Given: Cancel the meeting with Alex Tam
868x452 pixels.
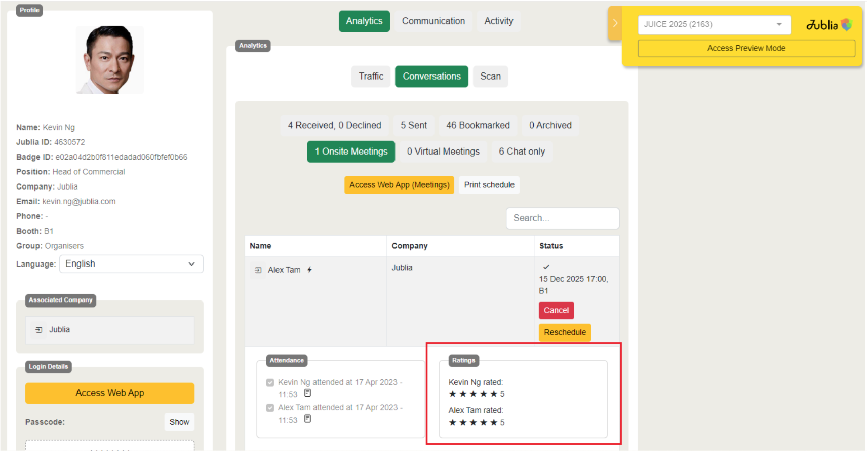Looking at the screenshot, I should 556,310.
